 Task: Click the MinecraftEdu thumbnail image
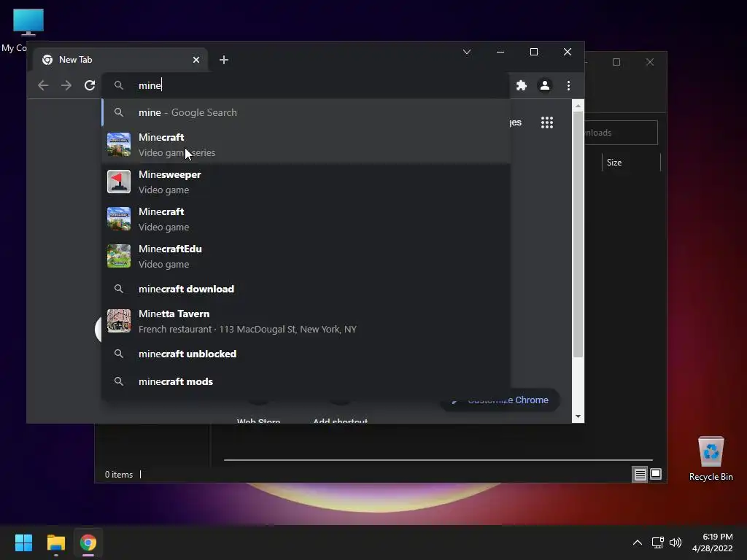[119, 256]
